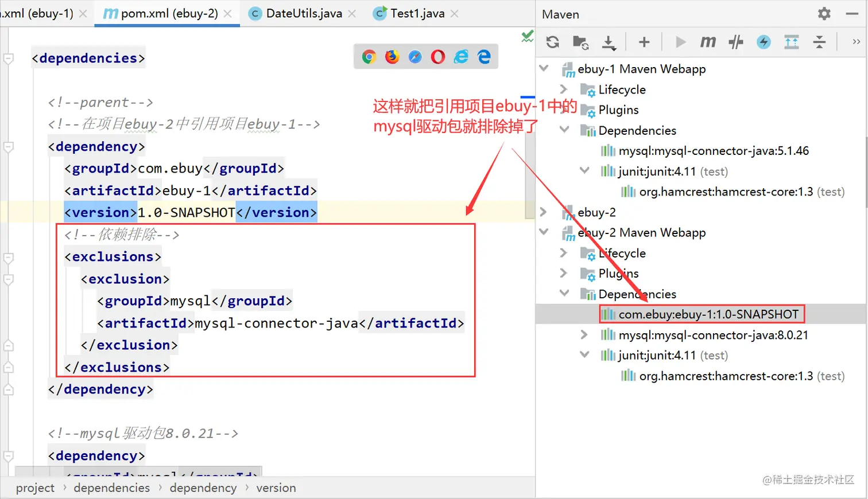The height and width of the screenshot is (499, 868).
Task: Fold at the closing exclusions tag
Action: [x=9, y=367]
